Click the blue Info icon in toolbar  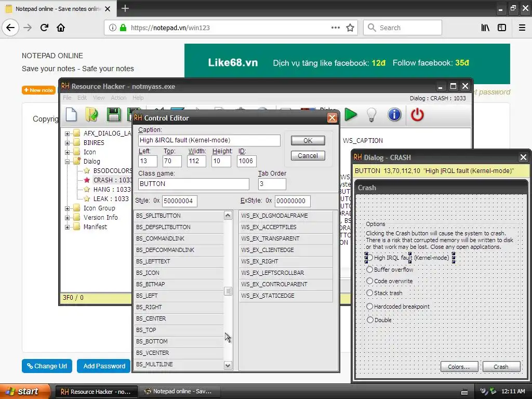point(394,115)
